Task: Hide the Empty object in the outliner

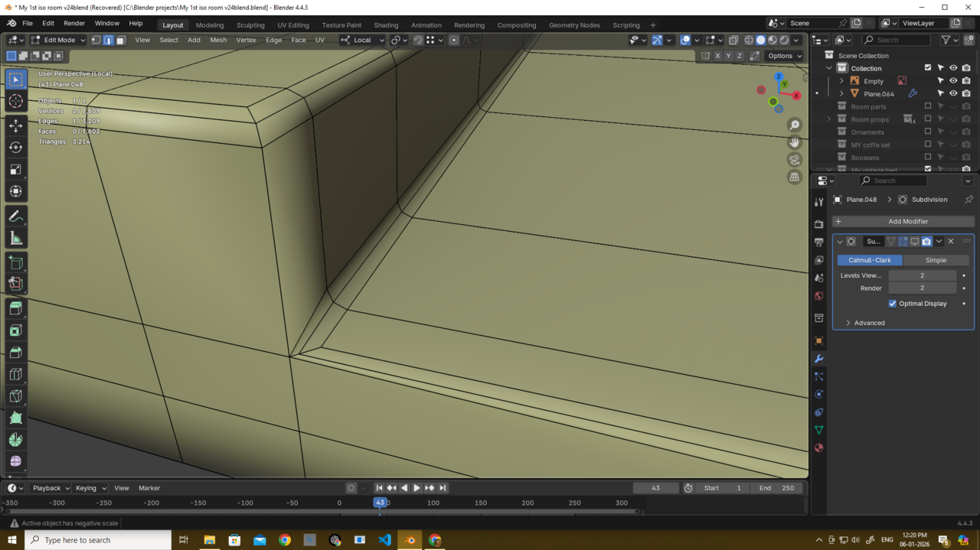Action: (953, 81)
